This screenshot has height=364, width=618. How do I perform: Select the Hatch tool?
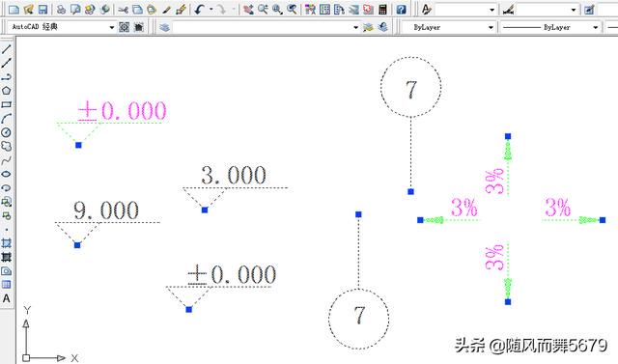pyautogui.click(x=7, y=243)
